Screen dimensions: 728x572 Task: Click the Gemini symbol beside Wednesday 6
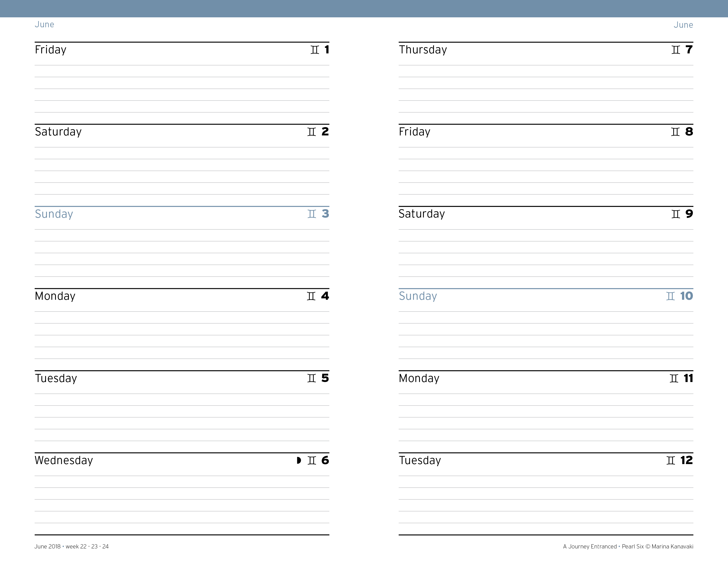312,460
